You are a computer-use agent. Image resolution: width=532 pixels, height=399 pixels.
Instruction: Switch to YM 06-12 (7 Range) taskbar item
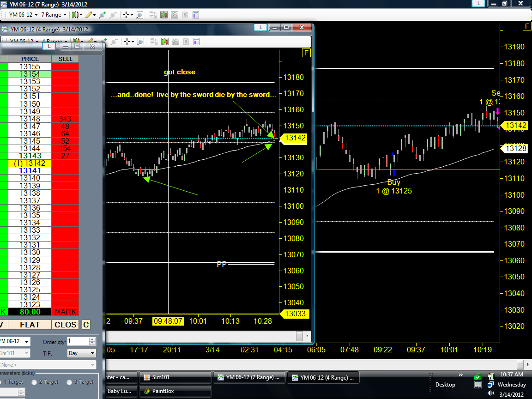249,377
